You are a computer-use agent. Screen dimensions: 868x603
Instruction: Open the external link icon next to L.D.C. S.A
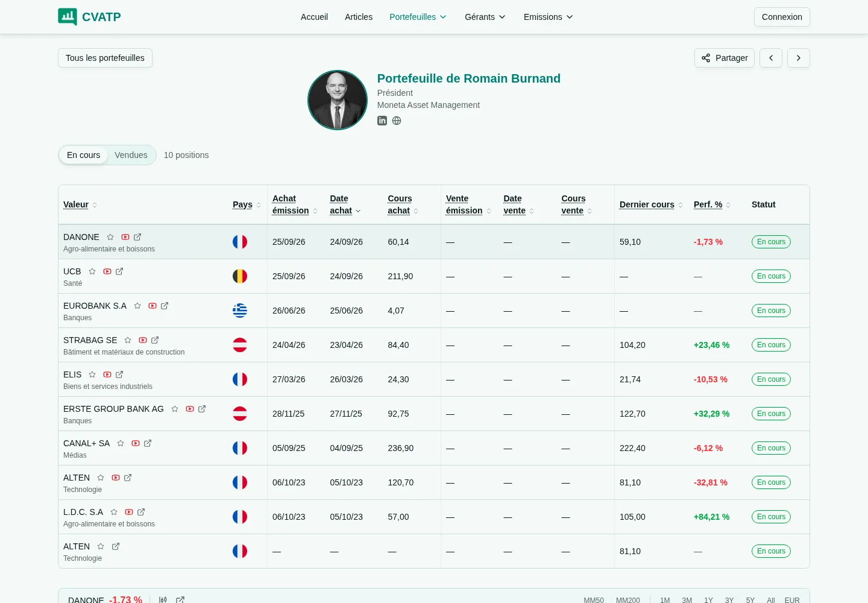141,512
